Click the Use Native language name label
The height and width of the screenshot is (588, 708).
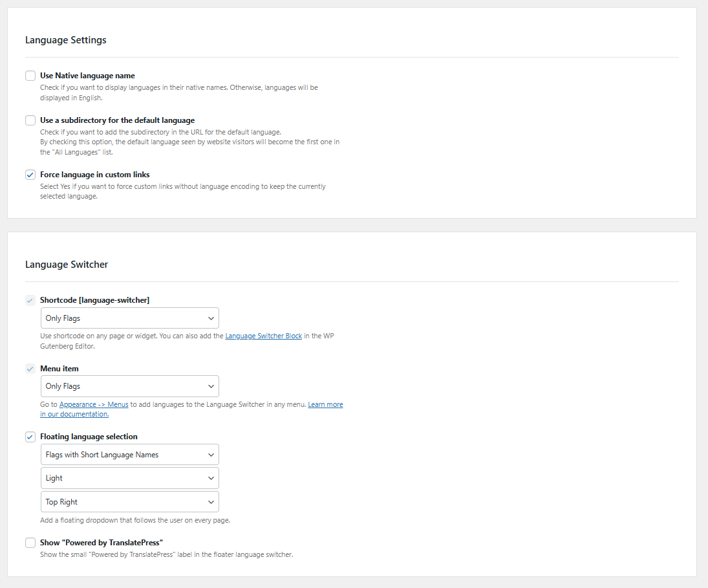[87, 76]
